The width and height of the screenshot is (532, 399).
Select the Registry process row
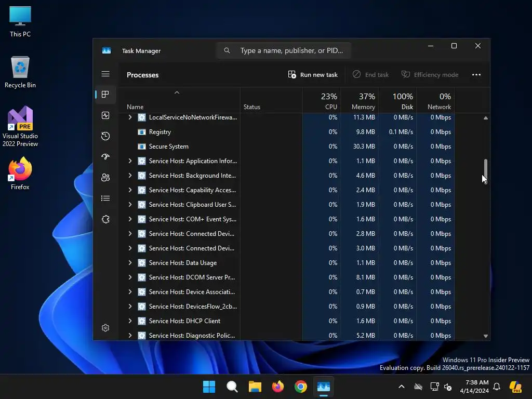pos(286,132)
